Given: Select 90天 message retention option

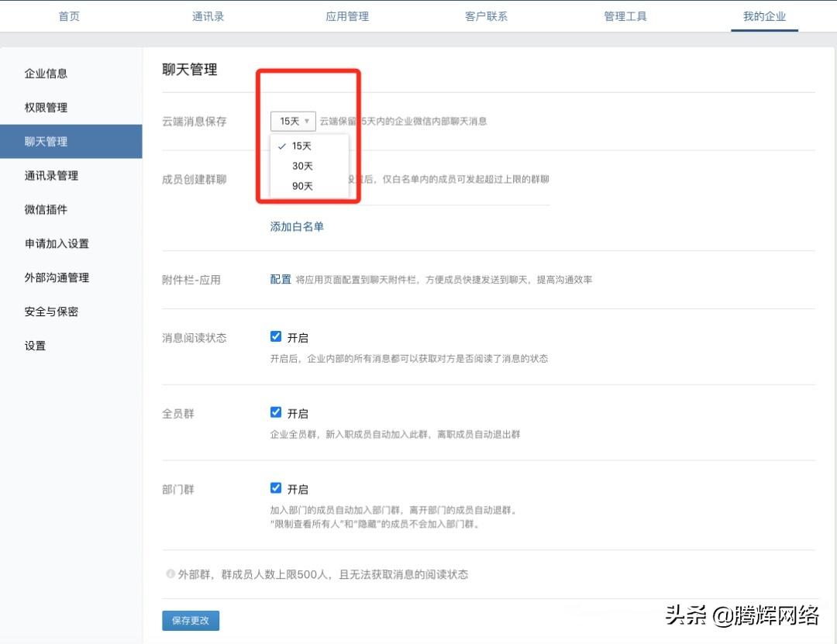Looking at the screenshot, I should (x=302, y=185).
